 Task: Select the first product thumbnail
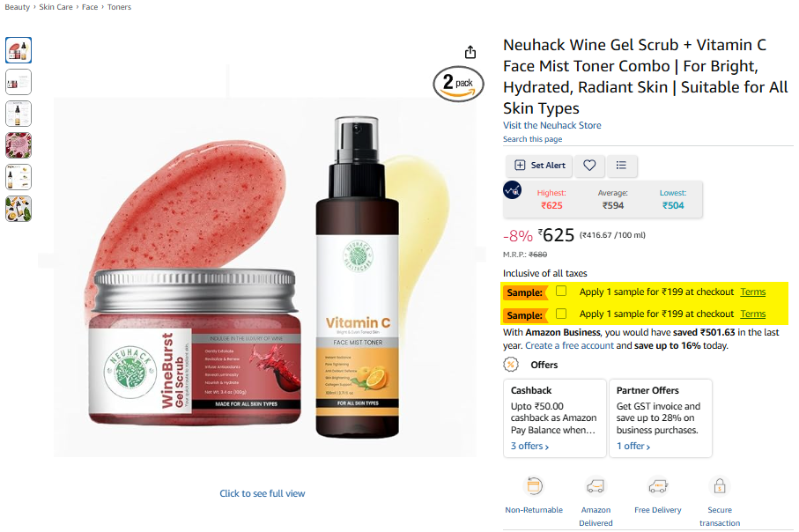[x=18, y=50]
